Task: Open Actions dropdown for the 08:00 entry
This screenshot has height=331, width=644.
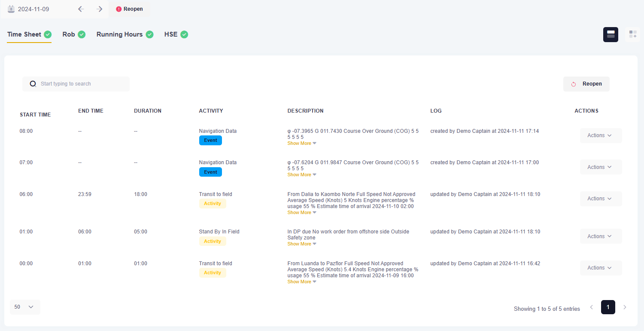Action: click(601, 135)
